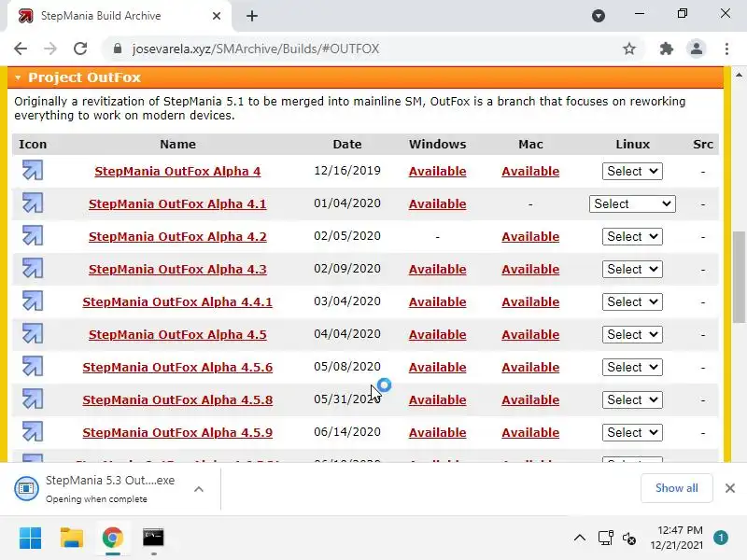
Task: Click the network display tray icon
Action: point(605,539)
